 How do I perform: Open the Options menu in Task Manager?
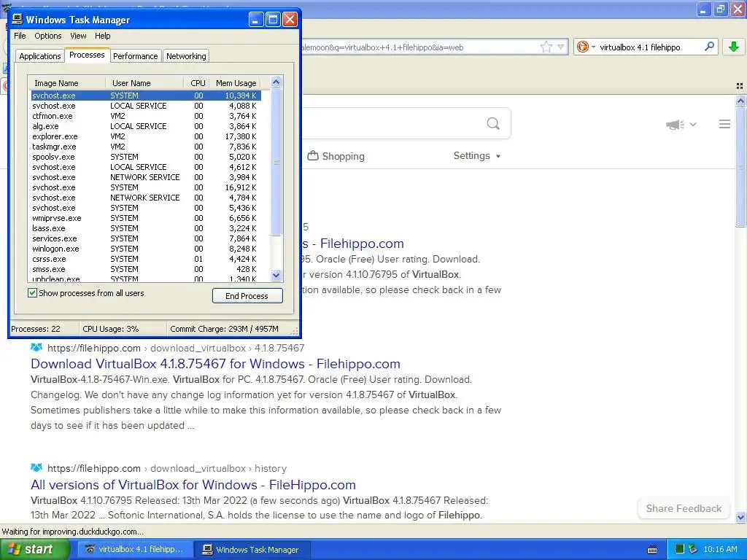(47, 36)
